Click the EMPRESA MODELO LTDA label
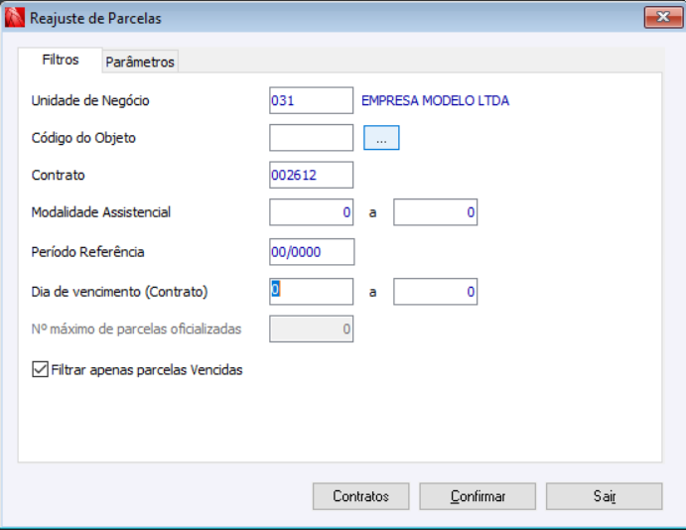 (x=435, y=100)
